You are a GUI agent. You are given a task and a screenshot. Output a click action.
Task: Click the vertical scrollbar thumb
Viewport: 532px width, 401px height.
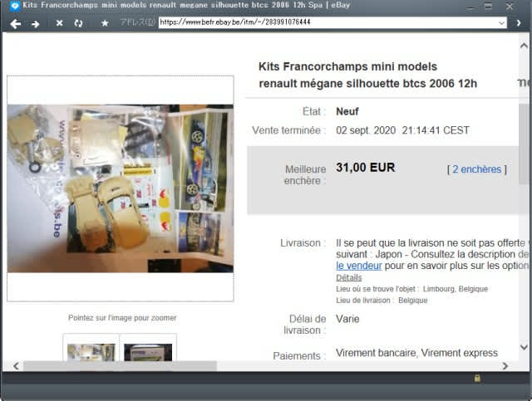524,144
